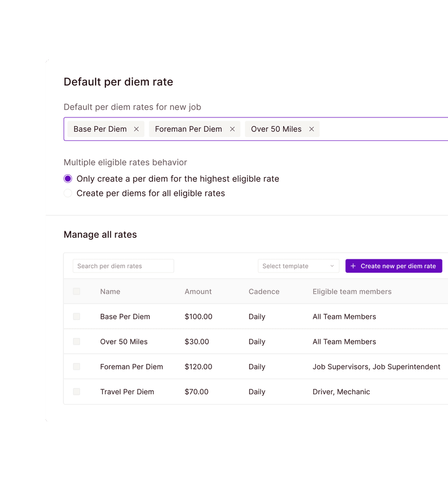Open the Travel Per Diem rate name
Image resolution: width=448 pixels, height=482 pixels.
127,392
